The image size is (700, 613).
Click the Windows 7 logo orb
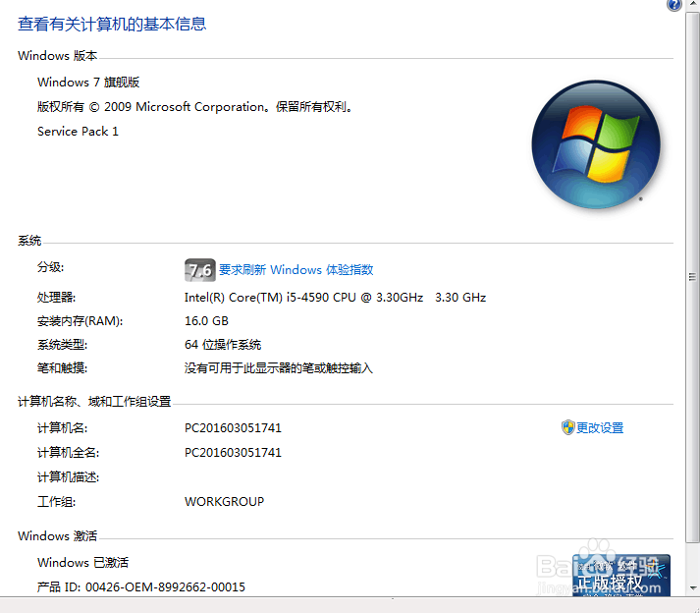click(x=596, y=144)
